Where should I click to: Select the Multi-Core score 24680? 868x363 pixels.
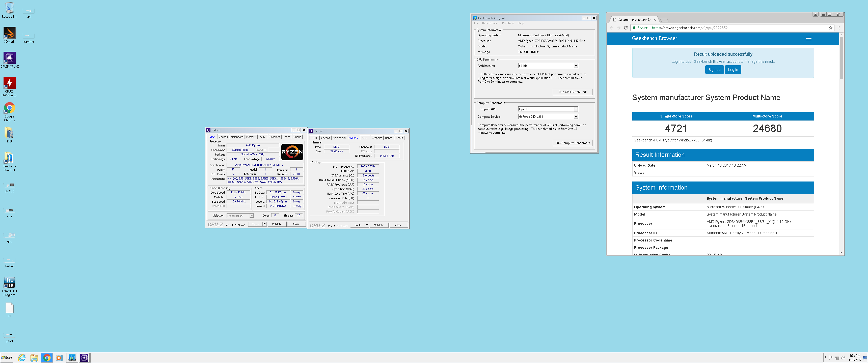767,128
